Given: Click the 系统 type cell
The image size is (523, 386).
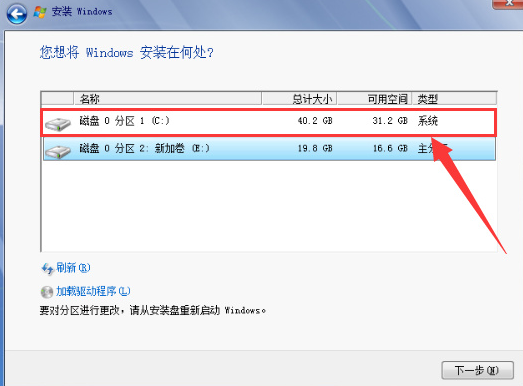Looking at the screenshot, I should [428, 121].
